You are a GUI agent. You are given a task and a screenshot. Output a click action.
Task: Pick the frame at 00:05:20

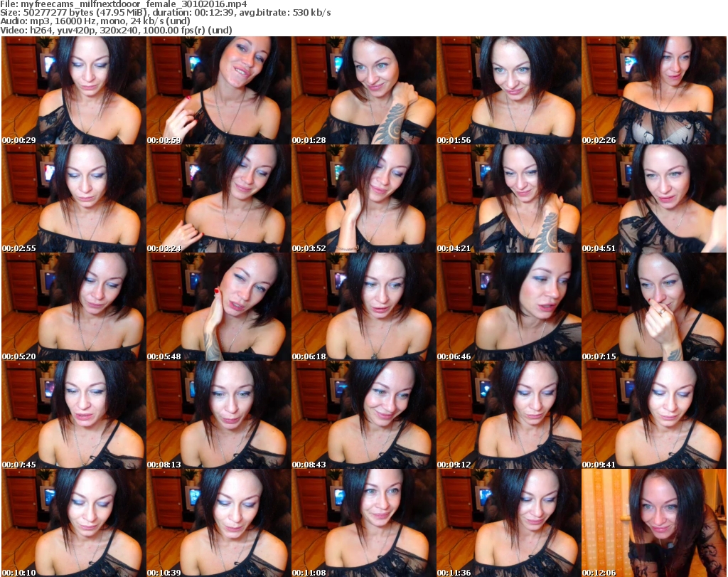point(74,307)
